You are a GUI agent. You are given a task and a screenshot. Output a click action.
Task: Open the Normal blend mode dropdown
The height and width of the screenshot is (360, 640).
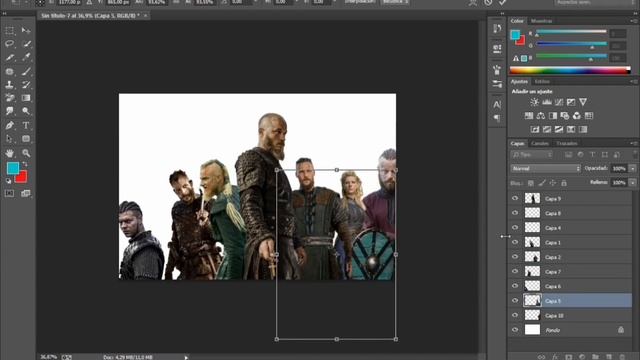(x=545, y=169)
